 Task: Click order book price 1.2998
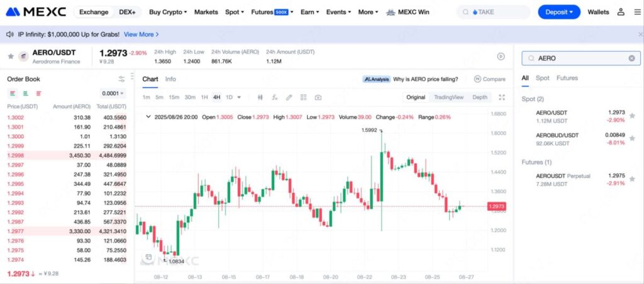pyautogui.click(x=15, y=156)
